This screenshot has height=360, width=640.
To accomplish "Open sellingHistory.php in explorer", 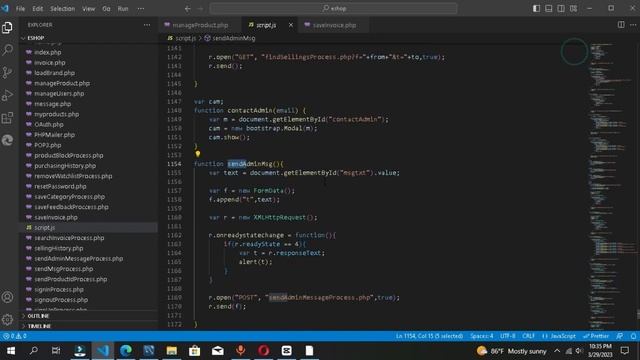I will click(x=59, y=248).
